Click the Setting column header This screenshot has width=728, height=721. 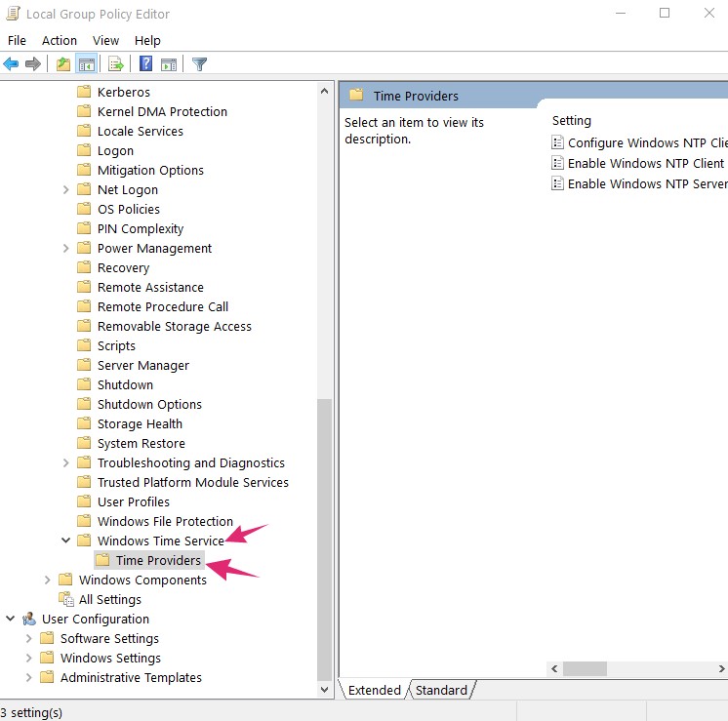[571, 120]
